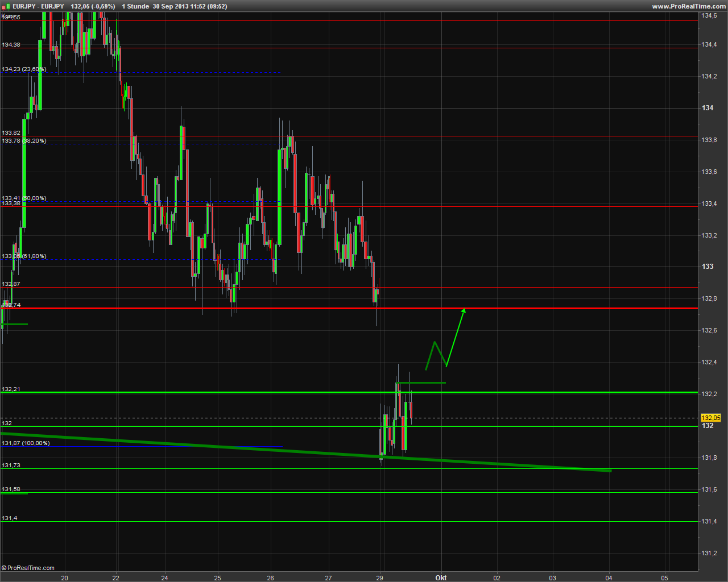This screenshot has width=728, height=582.
Task: Select the yellow 132,05 current price tag
Action: pos(710,418)
